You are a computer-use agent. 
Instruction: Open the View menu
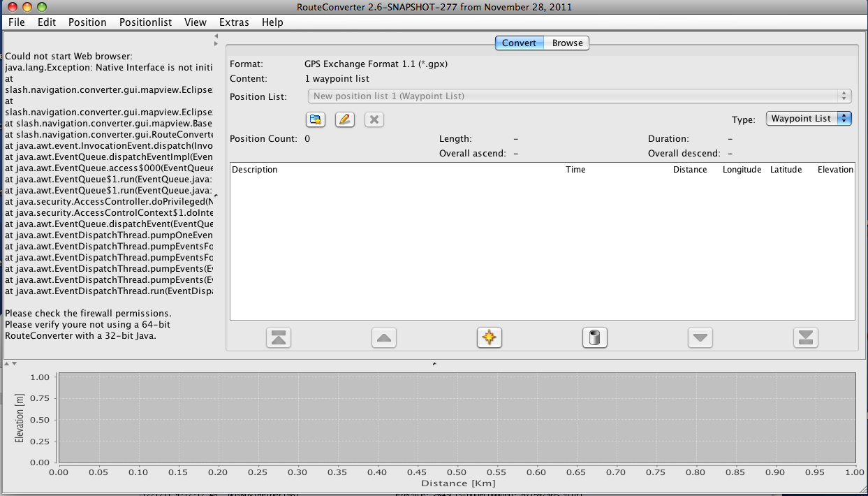tap(196, 22)
